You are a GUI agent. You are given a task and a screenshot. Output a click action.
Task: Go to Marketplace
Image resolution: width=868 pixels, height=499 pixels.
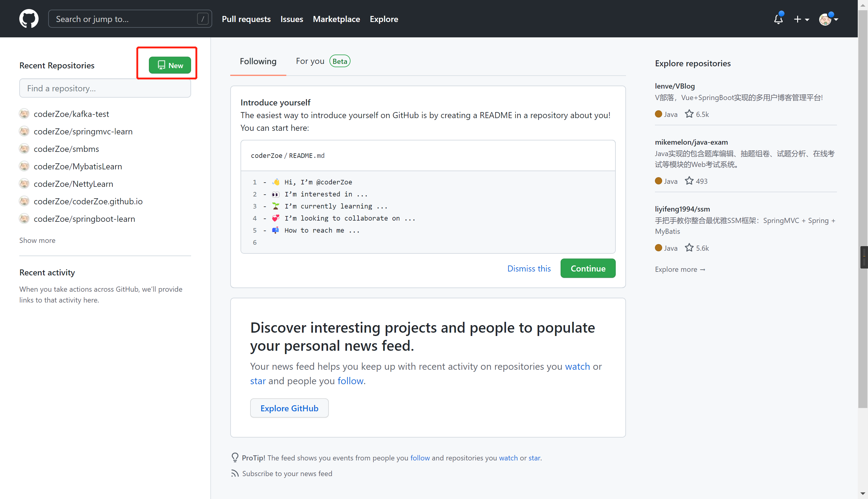(336, 19)
